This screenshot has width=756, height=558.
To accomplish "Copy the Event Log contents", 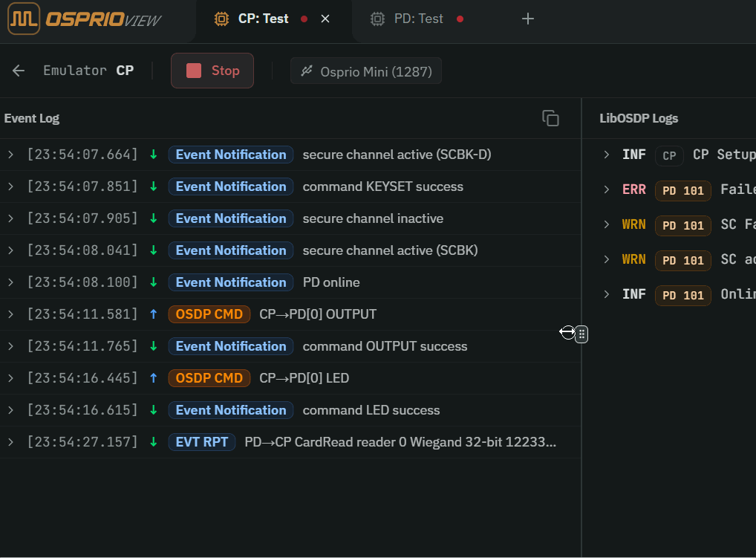I will tap(550, 118).
